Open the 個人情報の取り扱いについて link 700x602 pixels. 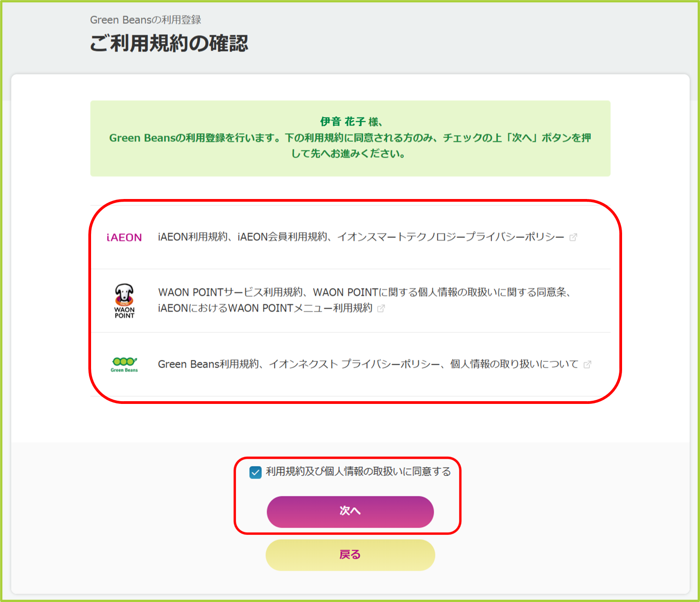(x=514, y=364)
